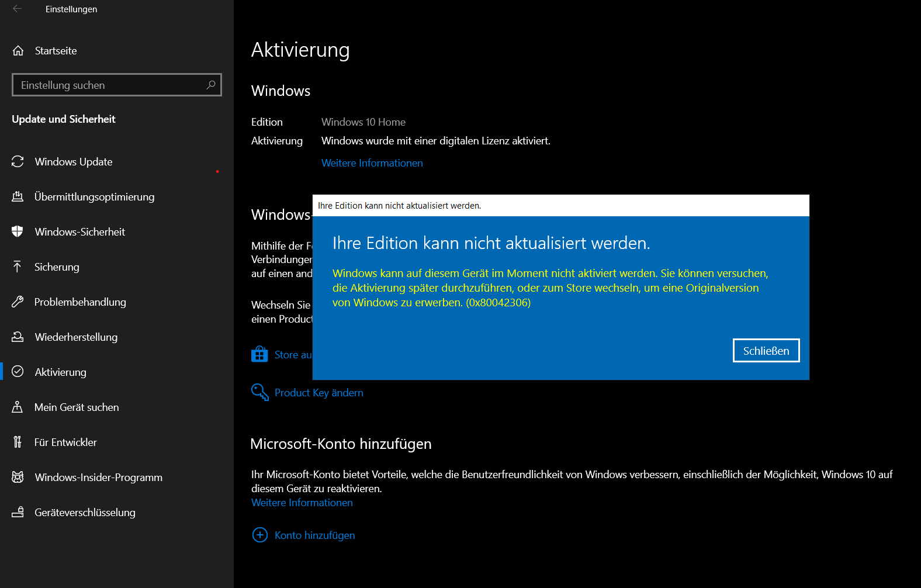Click the Aktivierung checkmark circle icon
This screenshot has width=921, height=588.
click(18, 372)
